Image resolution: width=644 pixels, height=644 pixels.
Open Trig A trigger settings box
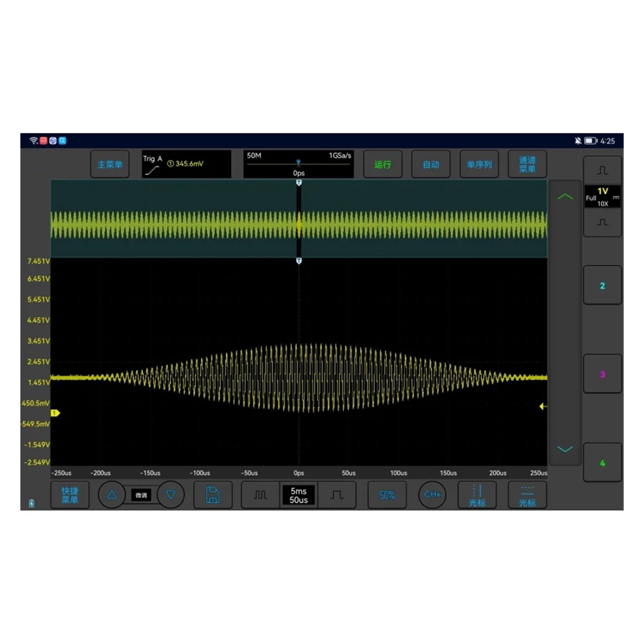click(187, 164)
